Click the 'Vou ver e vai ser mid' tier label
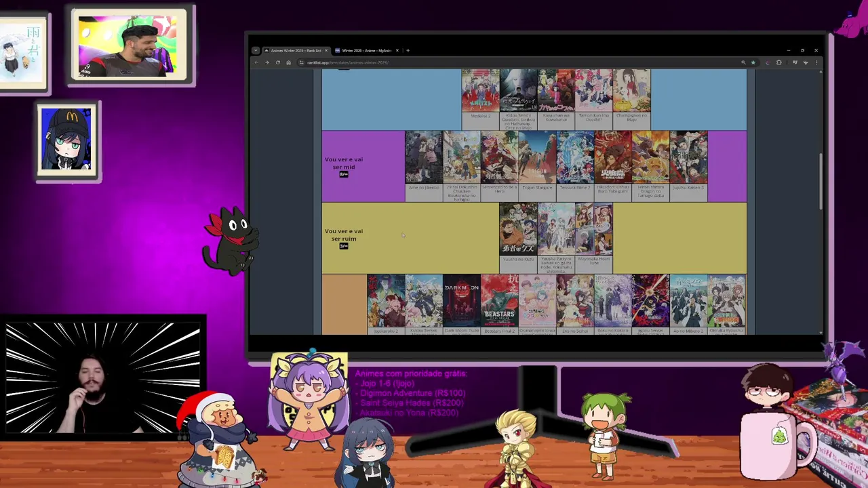868x488 pixels. [x=344, y=163]
